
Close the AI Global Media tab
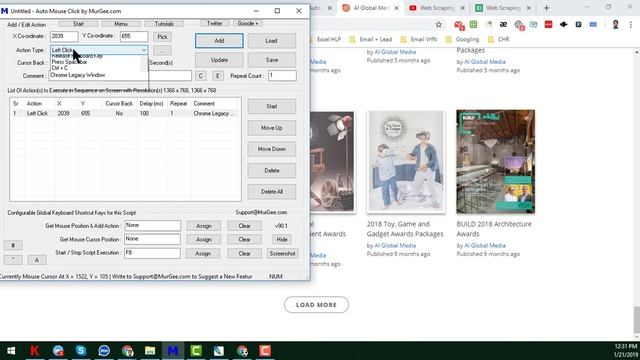point(396,8)
